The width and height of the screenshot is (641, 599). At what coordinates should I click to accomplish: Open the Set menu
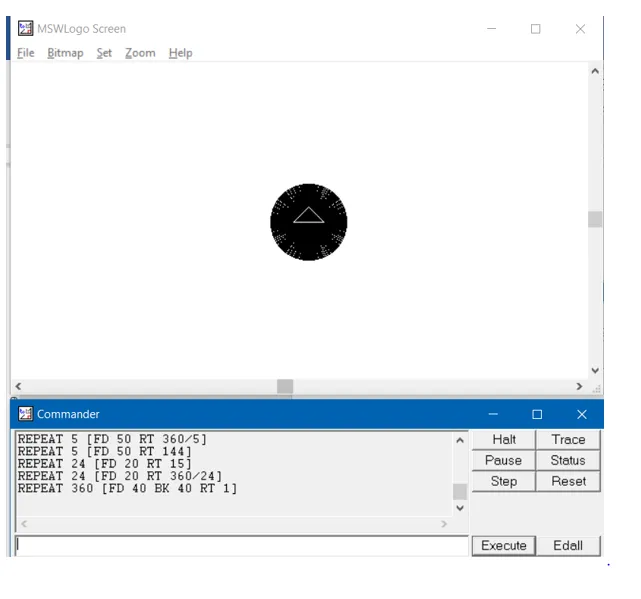pyautogui.click(x=104, y=53)
